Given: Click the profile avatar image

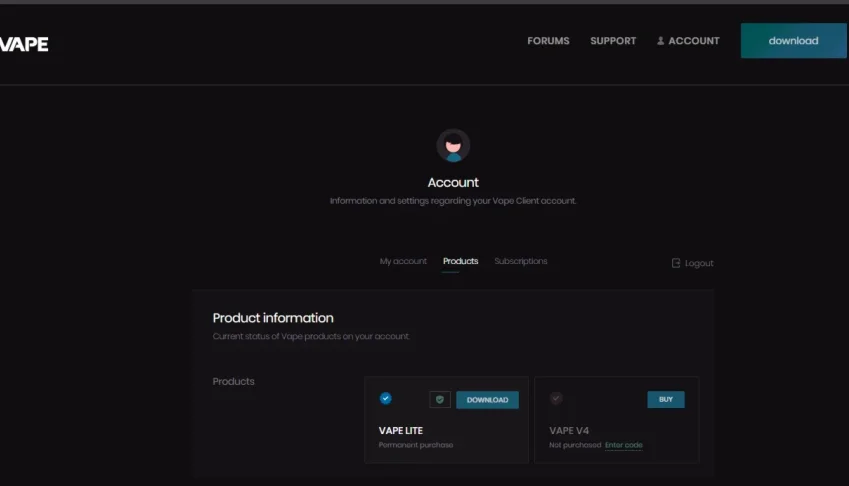Looking at the screenshot, I should 453,145.
